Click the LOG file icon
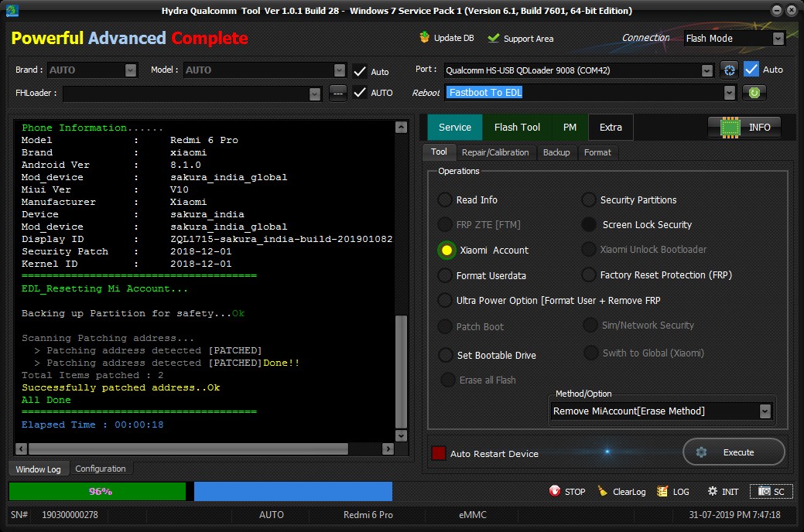The height and width of the screenshot is (532, 804). [x=662, y=491]
